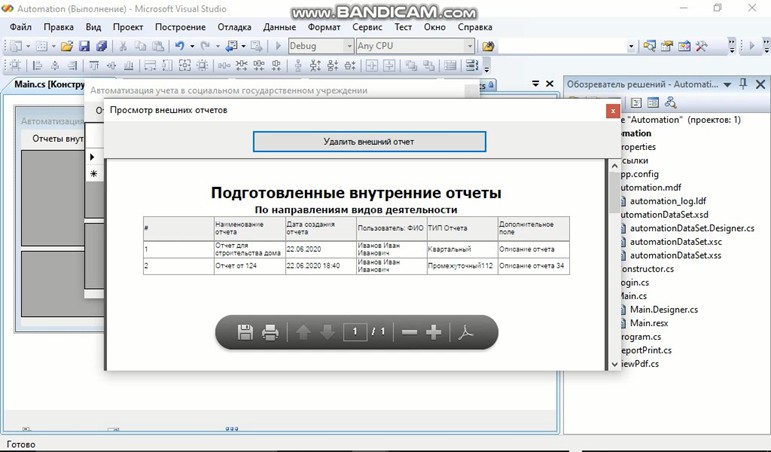Close the active document tab

point(550,84)
